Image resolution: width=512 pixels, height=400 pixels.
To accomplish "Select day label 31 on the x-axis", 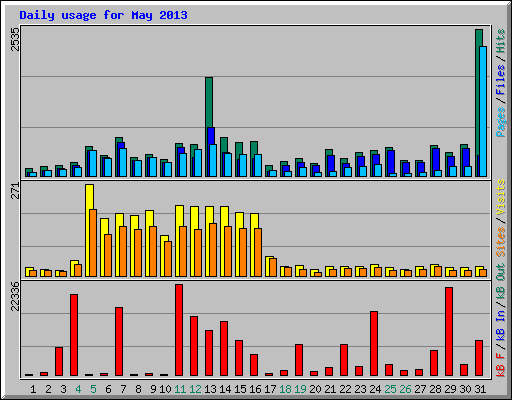I will point(480,389).
